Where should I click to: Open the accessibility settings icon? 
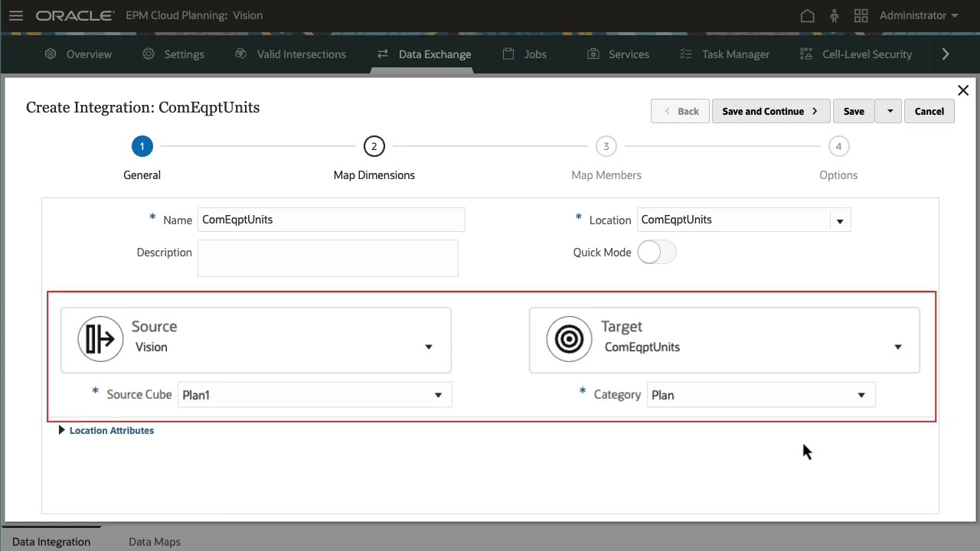pyautogui.click(x=835, y=15)
